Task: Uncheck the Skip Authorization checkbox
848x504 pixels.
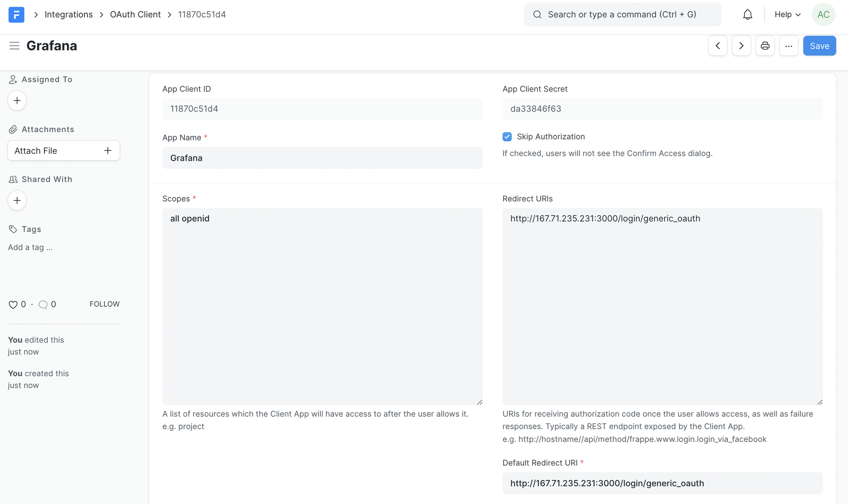Action: pyautogui.click(x=507, y=136)
